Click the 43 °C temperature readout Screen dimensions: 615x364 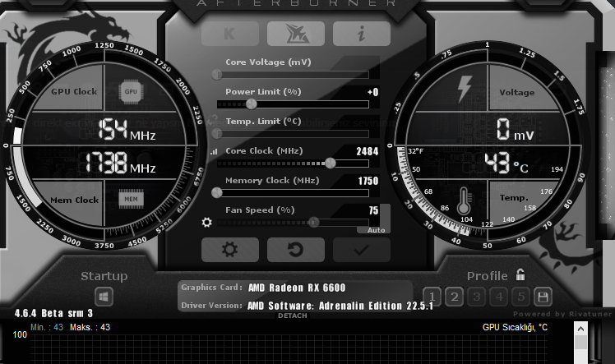506,164
